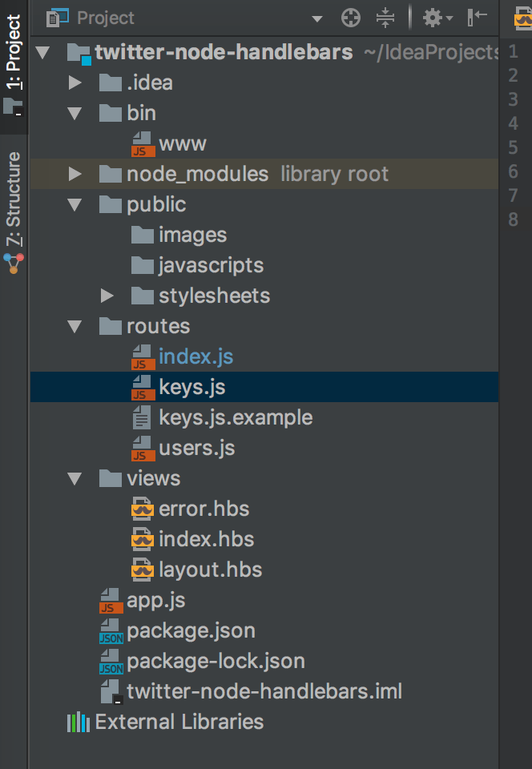Click the collapse all icon in Project toolbar
This screenshot has height=769, width=532.
pos(385,18)
